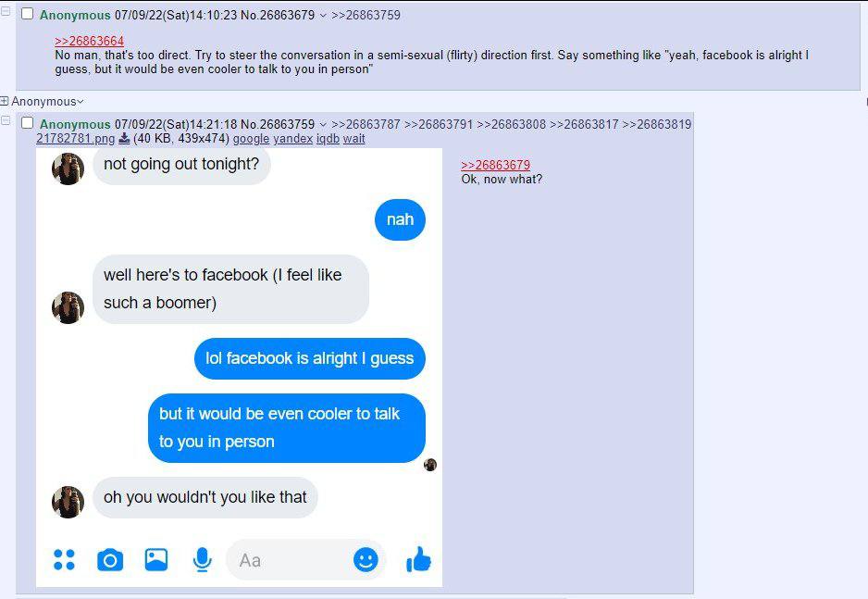Open post menu arrow after No.26863679
Image resolution: width=868 pixels, height=599 pixels.
323,16
